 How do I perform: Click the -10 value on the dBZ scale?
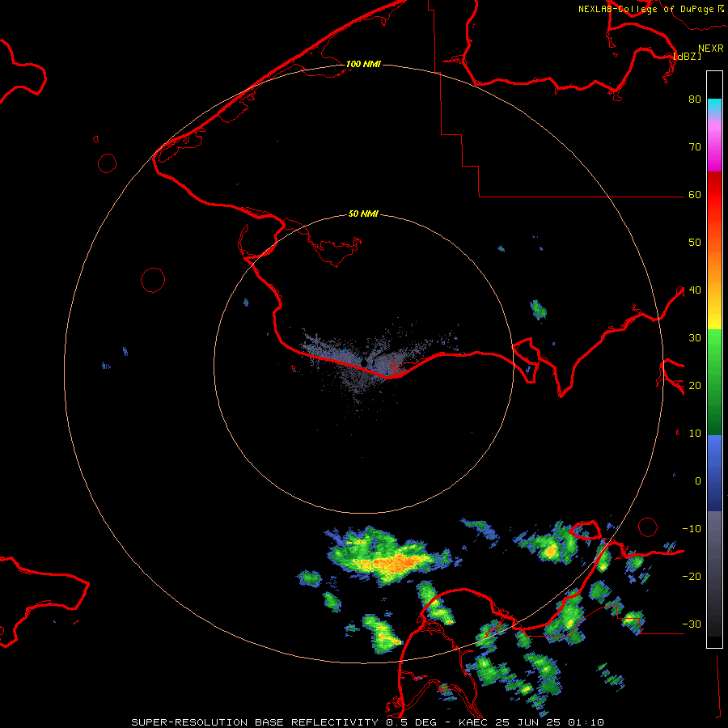point(692,529)
